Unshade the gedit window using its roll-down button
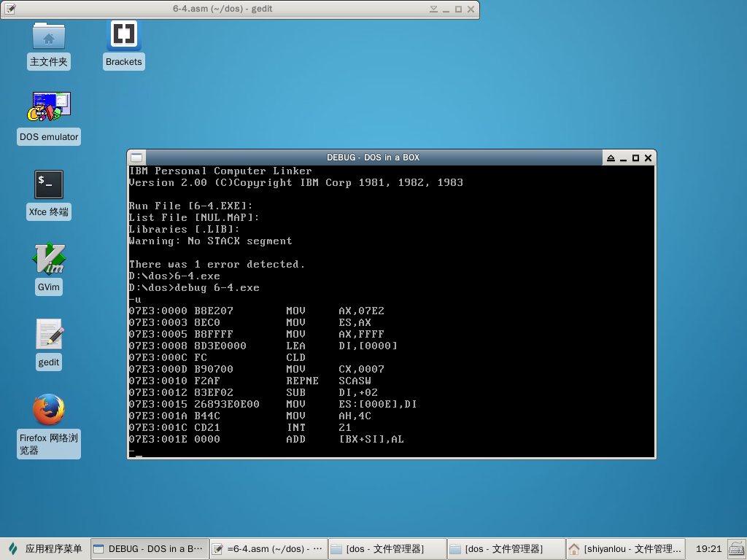747x560 pixels. [x=433, y=9]
